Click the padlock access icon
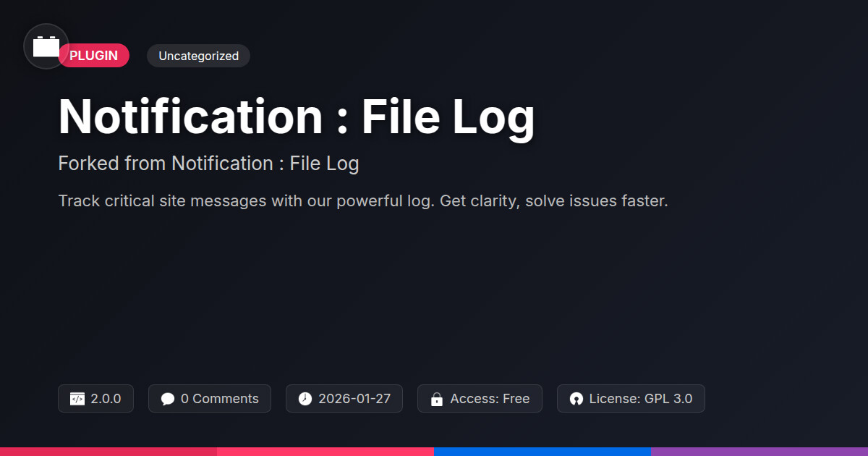Viewport: 868px width, 456px height. click(x=437, y=399)
